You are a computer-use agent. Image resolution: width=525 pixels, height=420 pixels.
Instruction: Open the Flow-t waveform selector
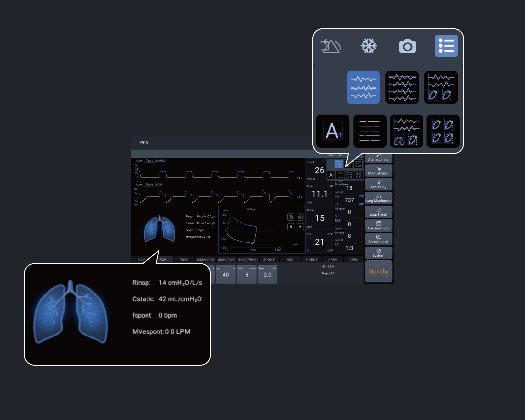click(x=149, y=185)
